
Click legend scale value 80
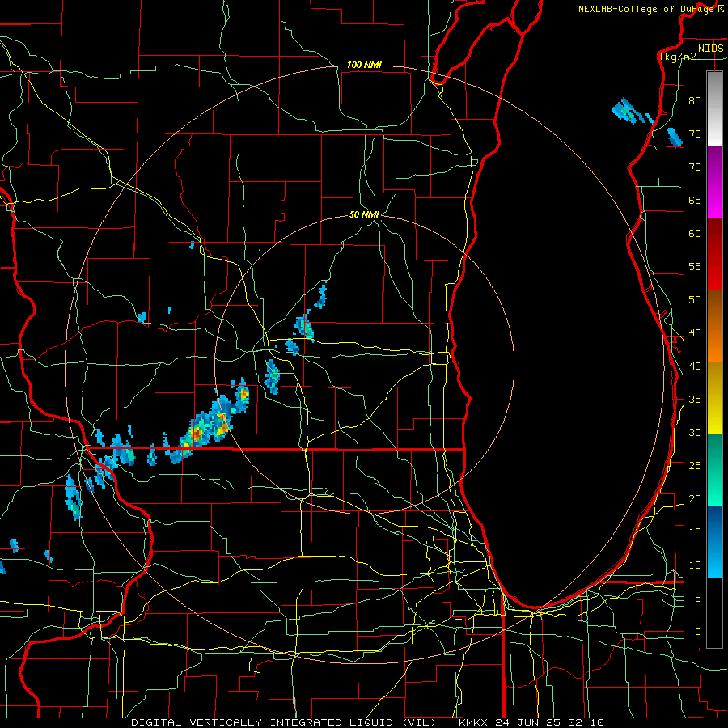tap(695, 101)
